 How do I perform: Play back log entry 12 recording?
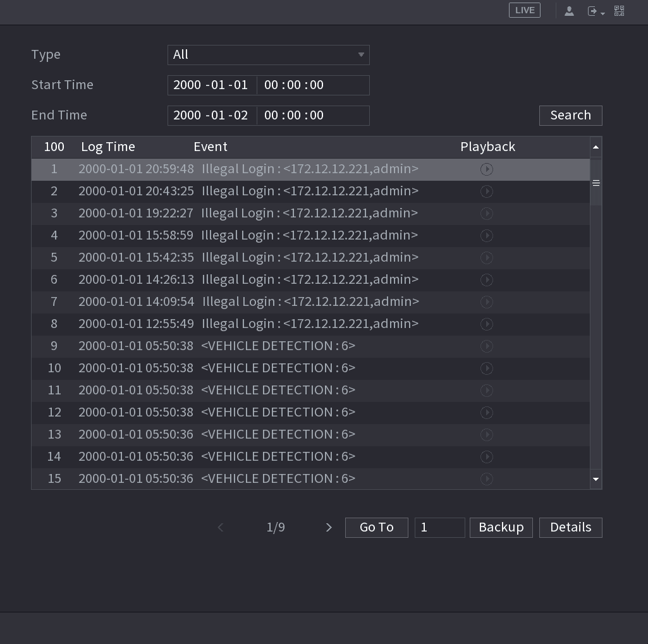point(487,413)
